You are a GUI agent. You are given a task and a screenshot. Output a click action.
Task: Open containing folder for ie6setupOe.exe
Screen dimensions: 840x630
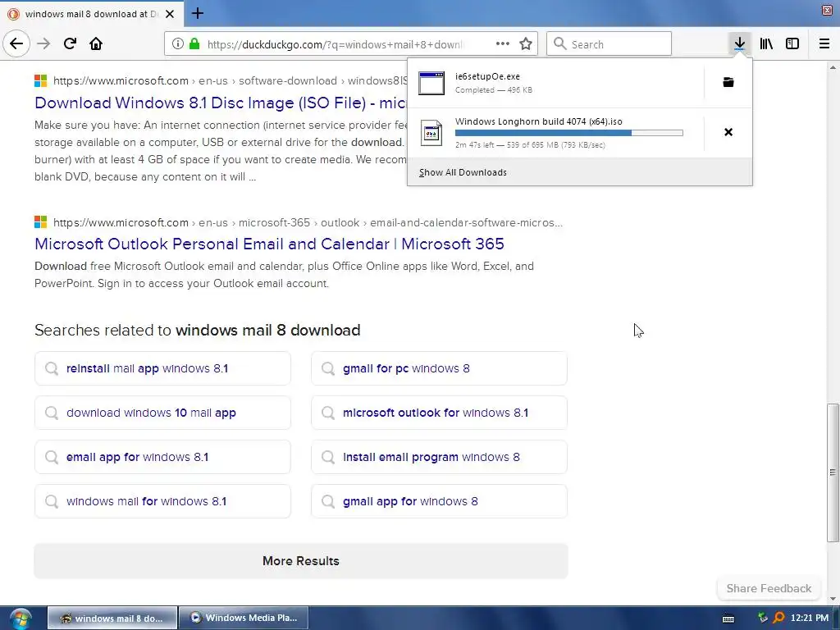(728, 82)
